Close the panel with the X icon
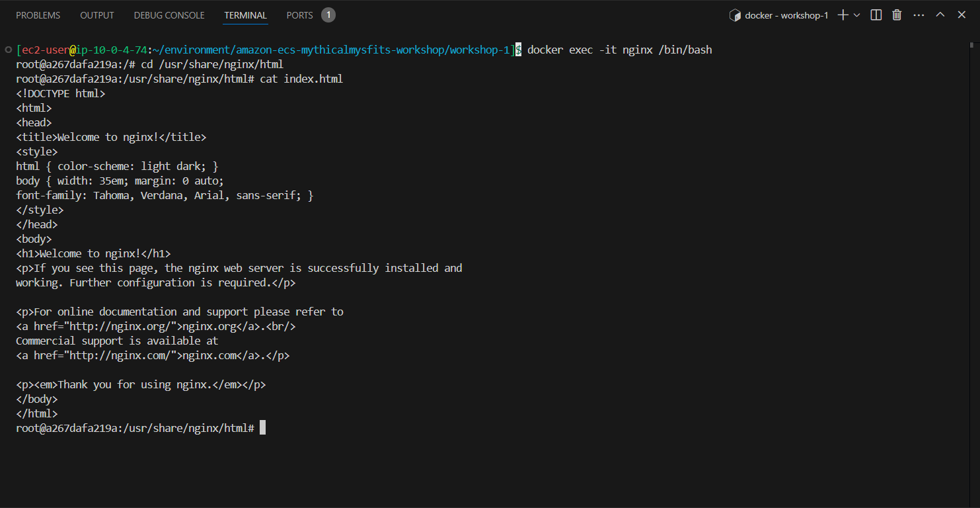Viewport: 980px width, 508px height. pyautogui.click(x=961, y=15)
